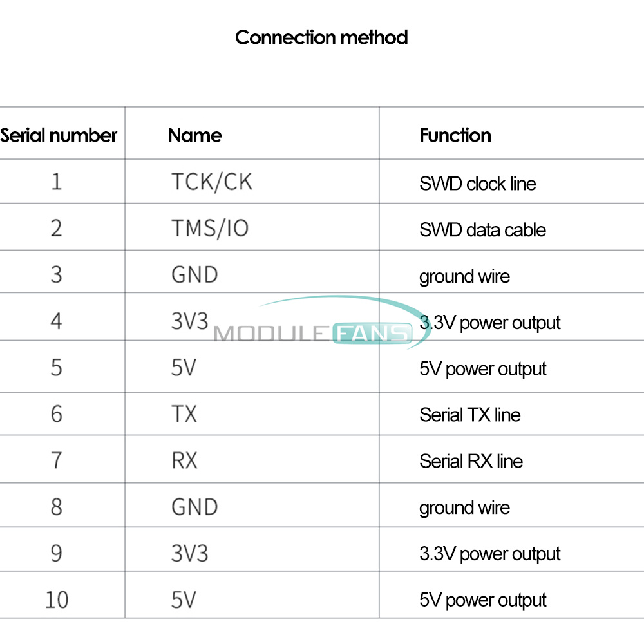Select the "Function" column header
644x644 pixels.
[x=455, y=135]
